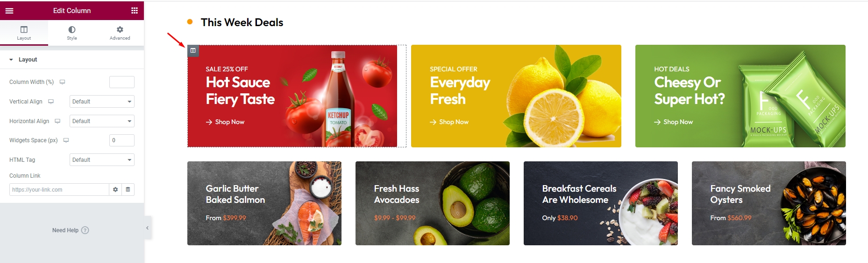868x263 pixels.
Task: Click Shop Now on Everyday Fresh banner
Action: coord(449,122)
